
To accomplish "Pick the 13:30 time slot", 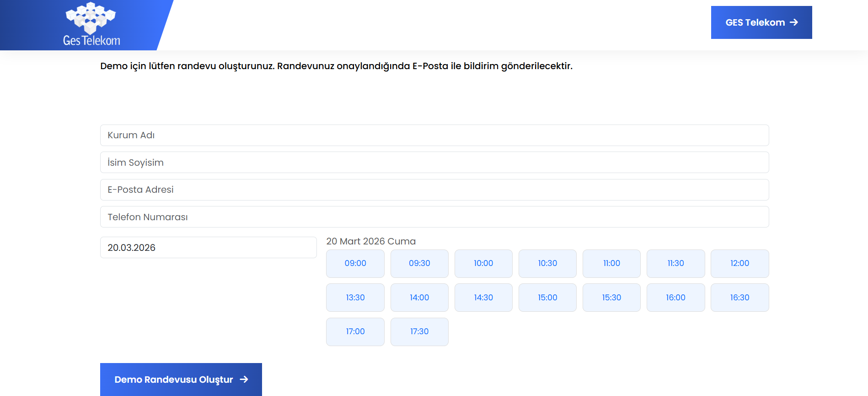I will 355,298.
